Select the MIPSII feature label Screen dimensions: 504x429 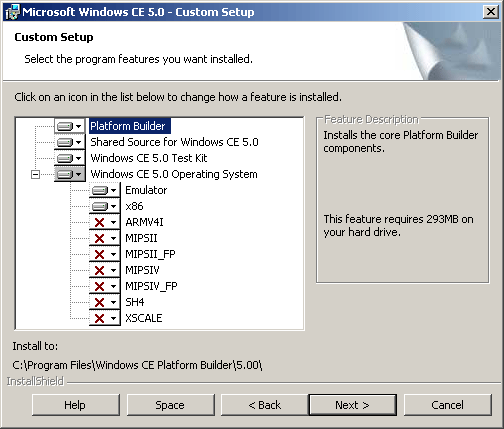click(x=141, y=238)
